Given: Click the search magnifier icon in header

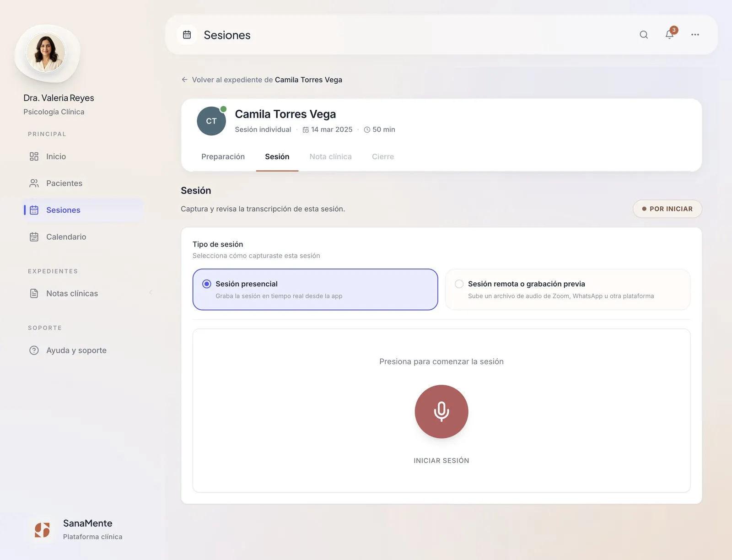Looking at the screenshot, I should [x=644, y=35].
